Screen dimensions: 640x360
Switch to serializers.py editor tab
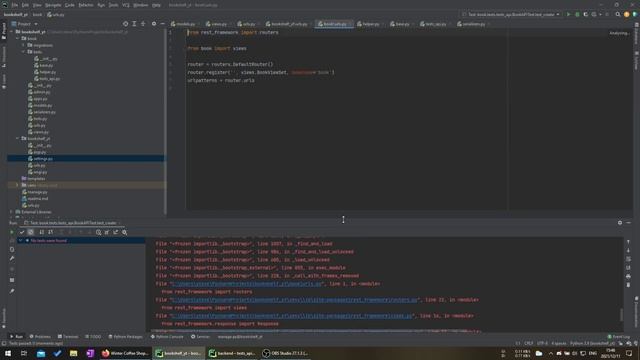[x=472, y=24]
